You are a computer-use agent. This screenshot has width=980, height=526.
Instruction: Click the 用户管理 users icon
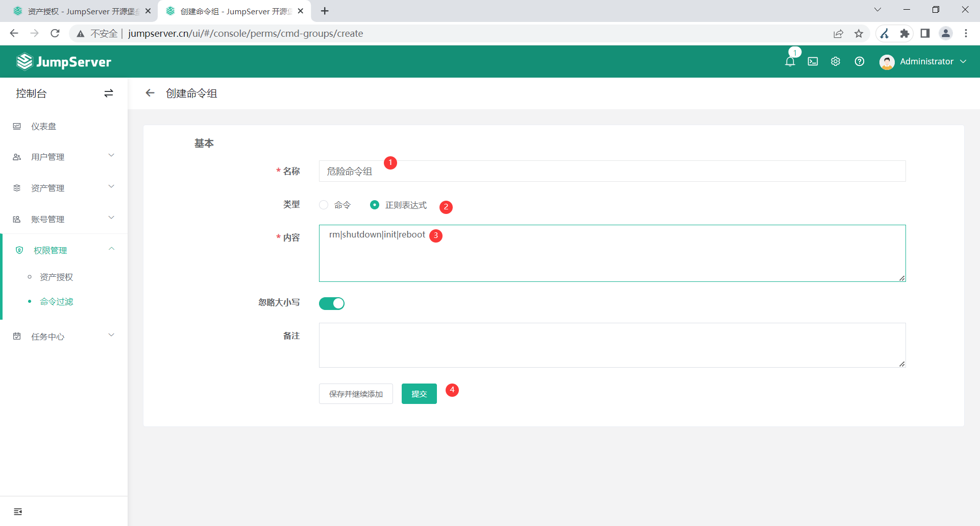(x=17, y=157)
